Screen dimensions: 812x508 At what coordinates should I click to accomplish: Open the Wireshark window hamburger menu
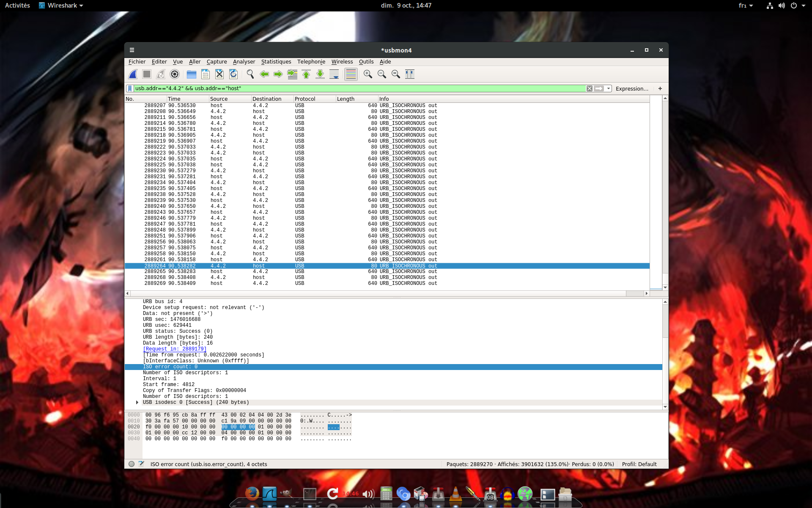pyautogui.click(x=132, y=50)
